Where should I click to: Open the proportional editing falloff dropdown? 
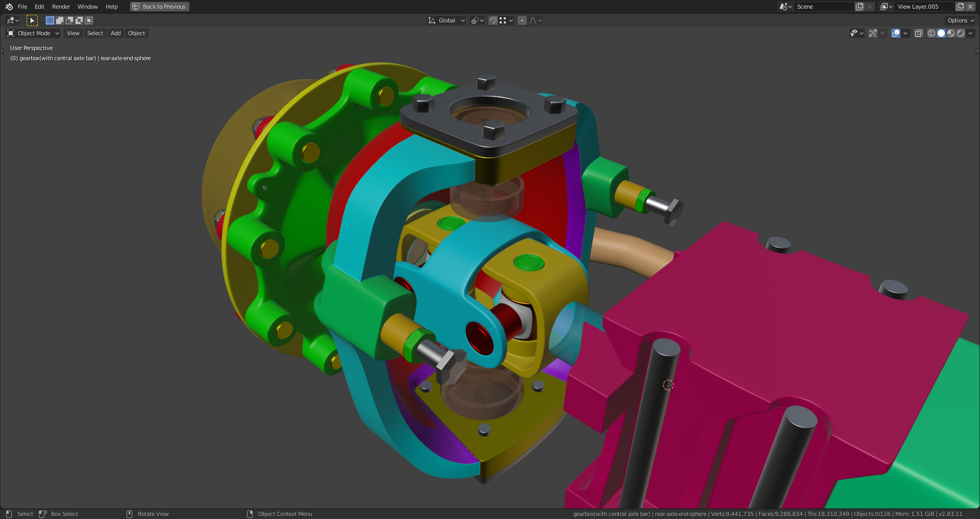(x=535, y=20)
